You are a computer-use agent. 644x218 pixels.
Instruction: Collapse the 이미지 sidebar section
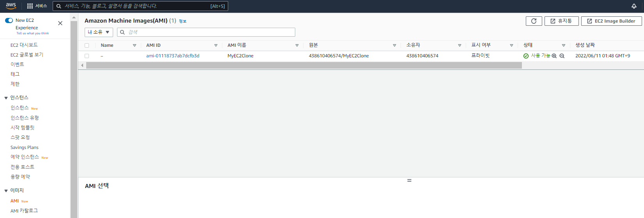6,191
